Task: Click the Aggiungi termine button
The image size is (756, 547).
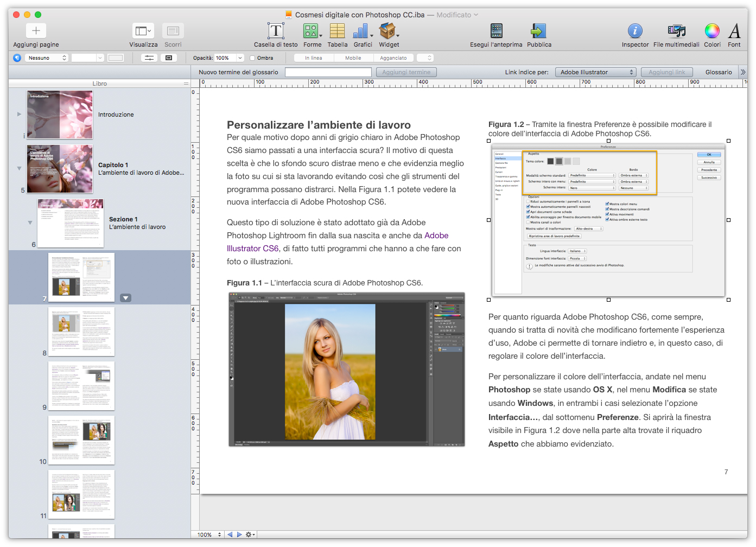Action: (x=406, y=72)
